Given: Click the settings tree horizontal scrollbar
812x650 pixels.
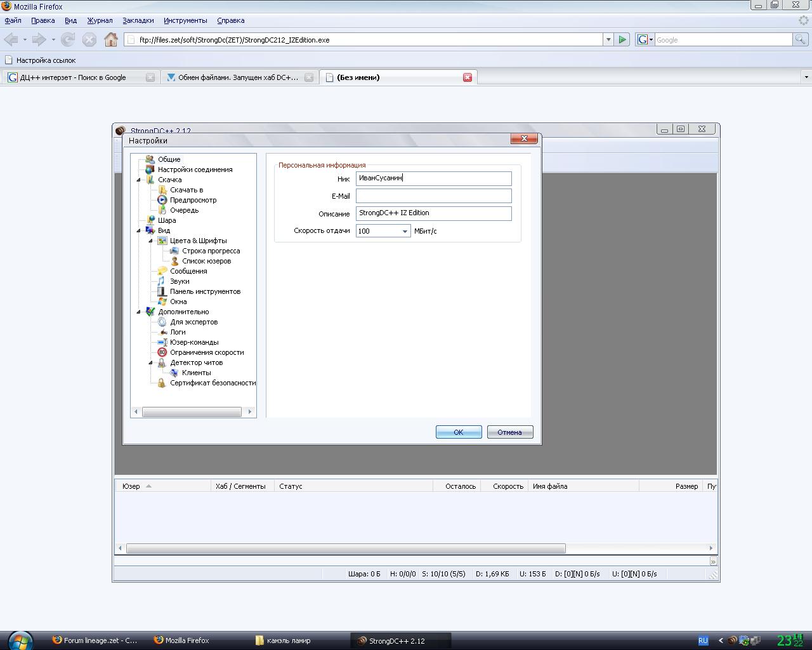Looking at the screenshot, I should coord(192,412).
